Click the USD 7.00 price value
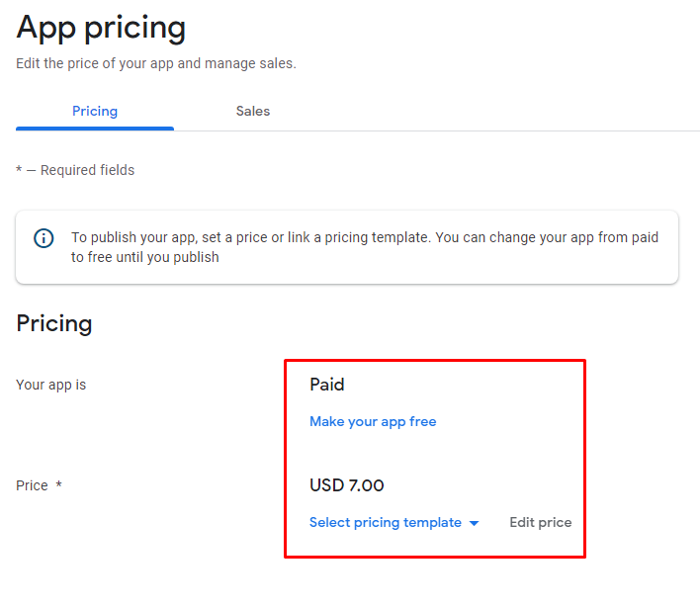The width and height of the screenshot is (700, 608). 347,485
